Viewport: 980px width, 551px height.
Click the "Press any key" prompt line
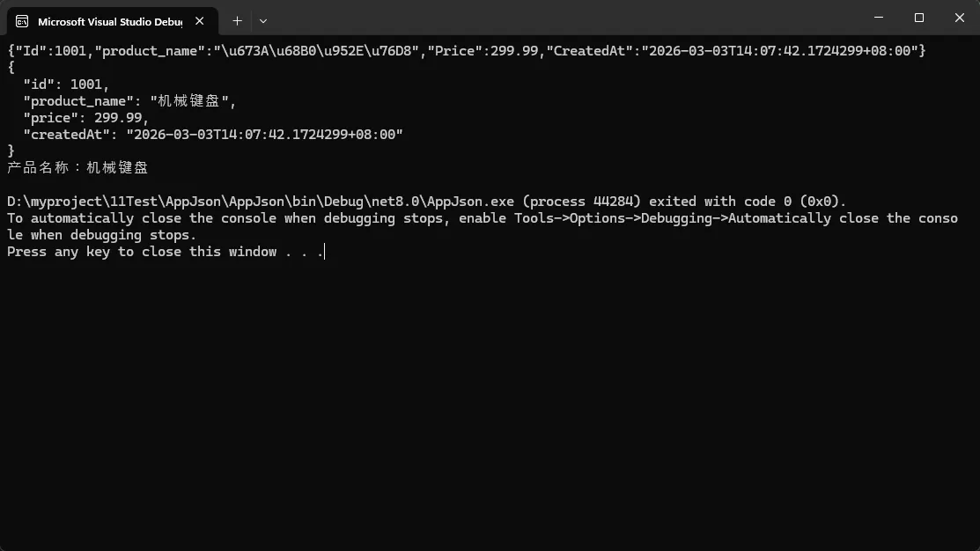[x=166, y=252]
